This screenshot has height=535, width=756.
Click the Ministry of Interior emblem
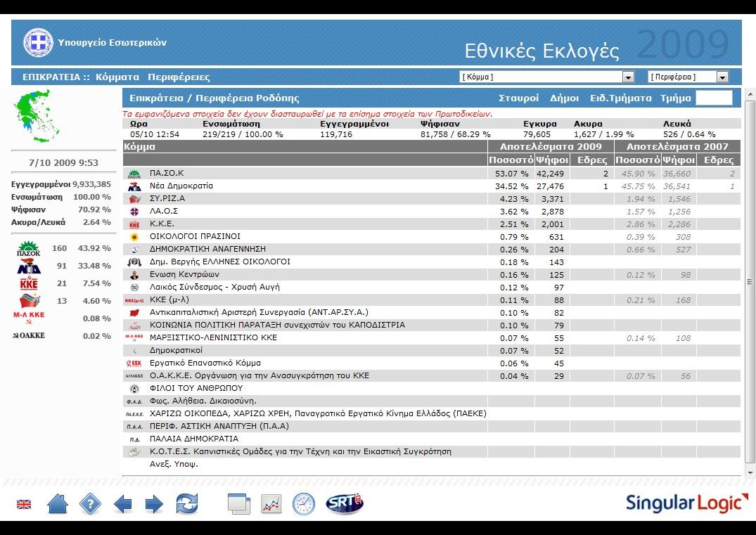(38, 42)
